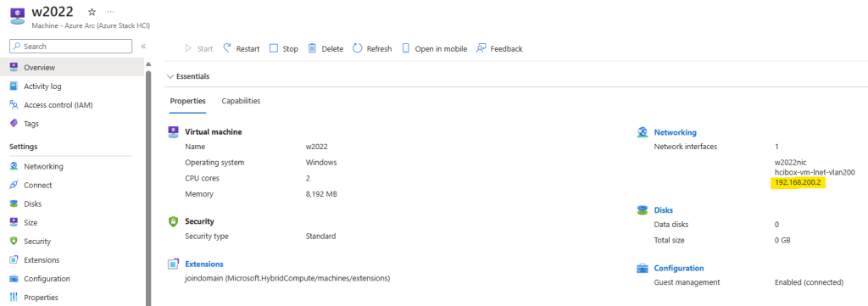
Task: Refresh the machine overview
Action: click(372, 48)
